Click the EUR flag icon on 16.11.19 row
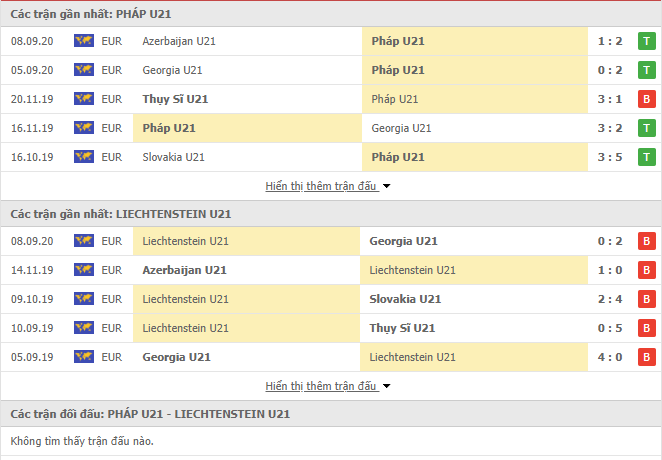This screenshot has height=460, width=662. 84,128
